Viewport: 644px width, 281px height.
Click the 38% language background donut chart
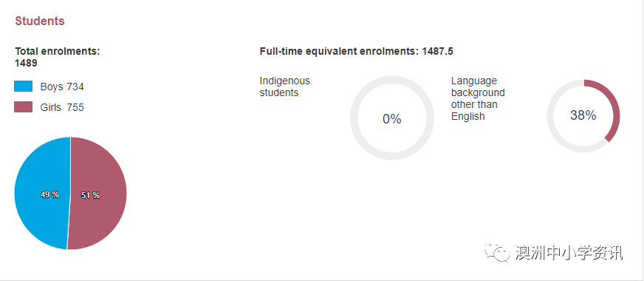pyautogui.click(x=583, y=116)
